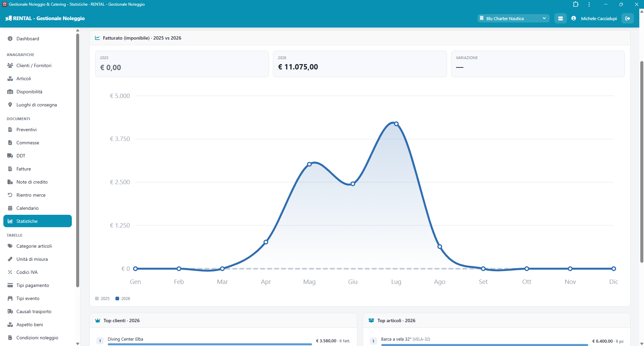Click the € 3.580,00 · 6 fatt. value
644x346 pixels.
[333, 341]
